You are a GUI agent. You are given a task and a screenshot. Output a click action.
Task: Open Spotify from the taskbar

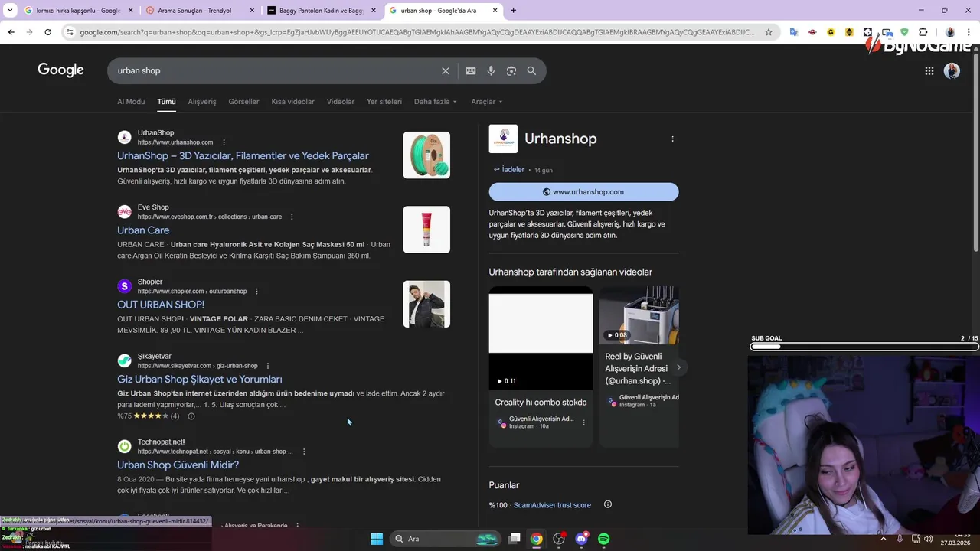pos(603,539)
